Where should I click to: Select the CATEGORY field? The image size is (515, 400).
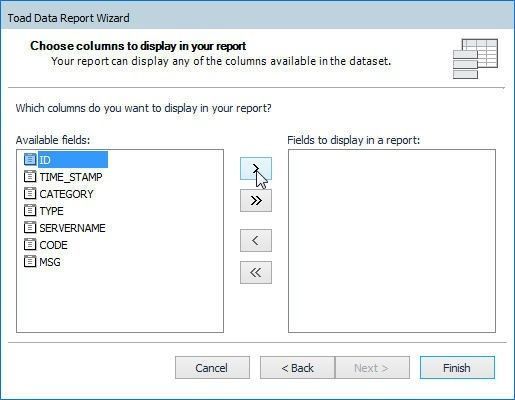66,194
